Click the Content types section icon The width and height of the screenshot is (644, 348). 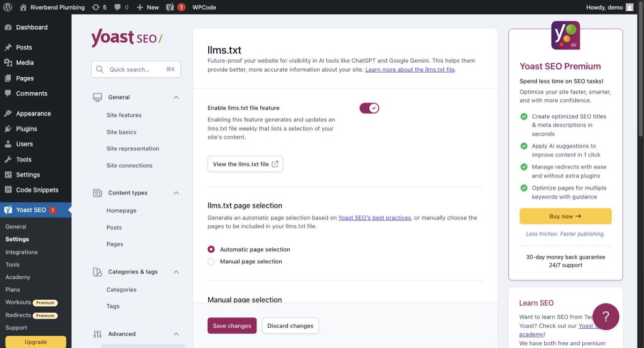click(97, 193)
